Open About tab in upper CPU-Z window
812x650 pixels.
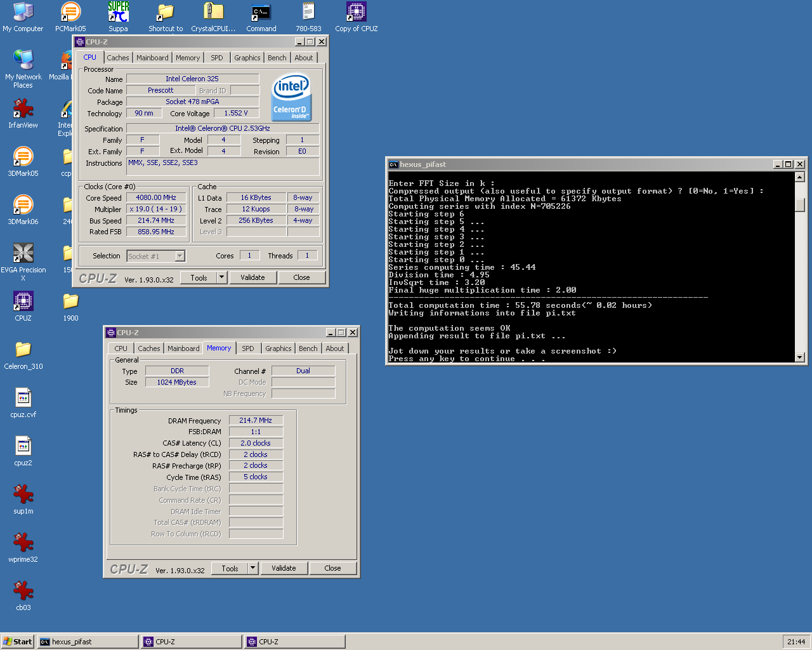(304, 58)
